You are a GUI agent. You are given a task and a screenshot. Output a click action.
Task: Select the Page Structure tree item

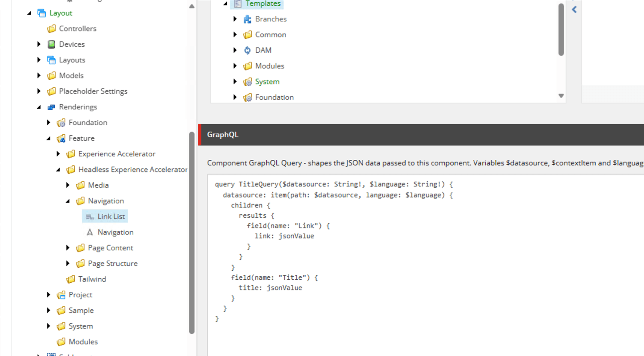(x=112, y=264)
